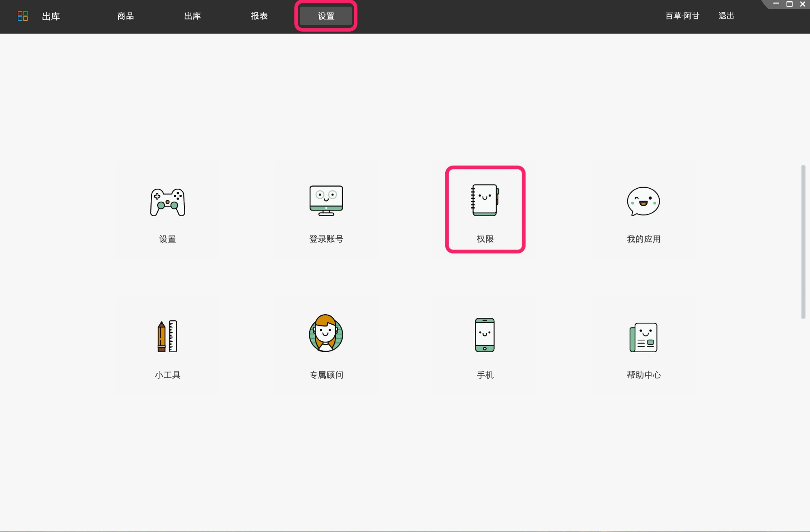Switch to the 报表 menu tab
The image size is (810, 532).
pyautogui.click(x=259, y=16)
